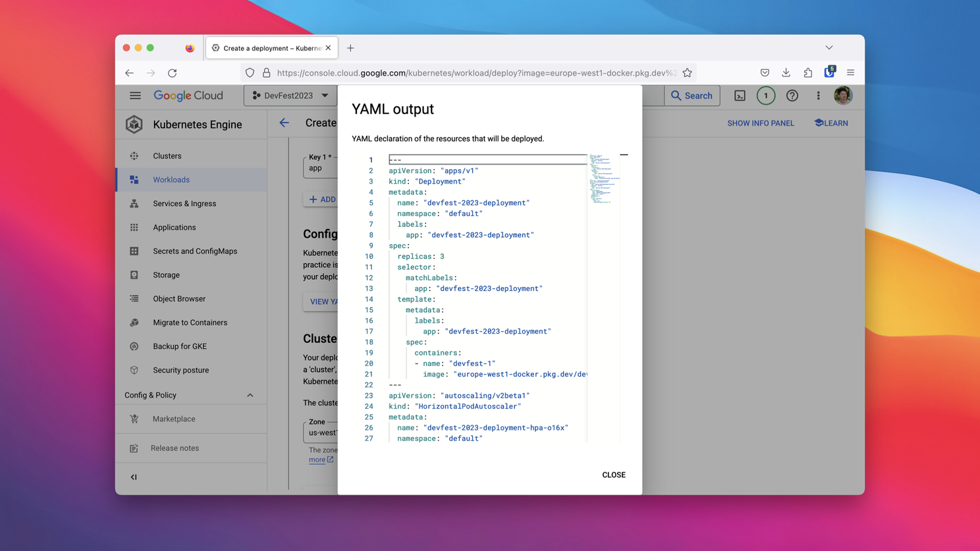The width and height of the screenshot is (980, 551).
Task: Click the VIEW YAML button
Action: (x=321, y=302)
